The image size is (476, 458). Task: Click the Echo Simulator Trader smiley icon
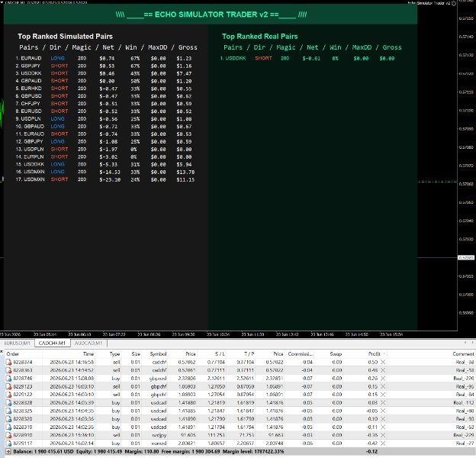coord(454,3)
